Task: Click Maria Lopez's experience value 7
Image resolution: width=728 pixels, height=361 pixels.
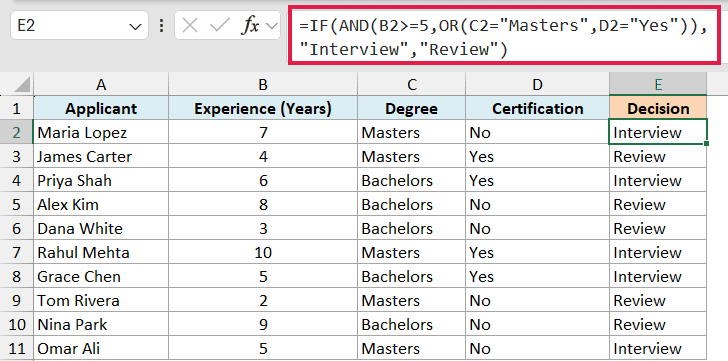Action: point(263,132)
